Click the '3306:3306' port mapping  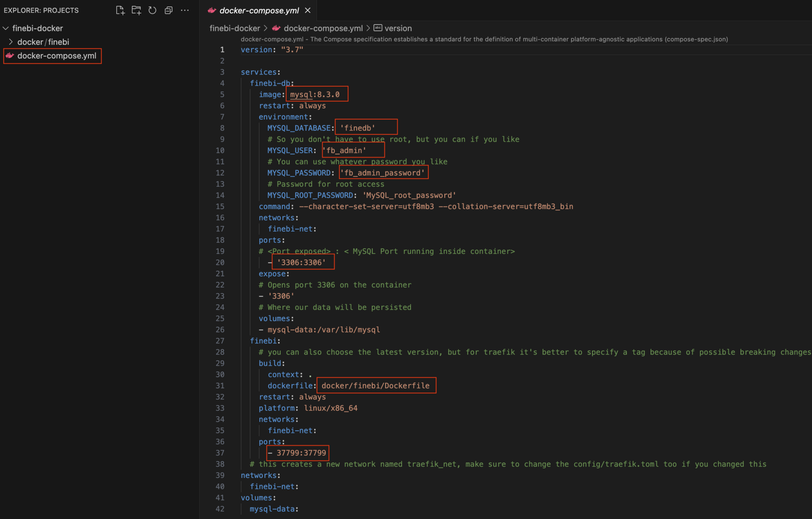click(x=301, y=263)
